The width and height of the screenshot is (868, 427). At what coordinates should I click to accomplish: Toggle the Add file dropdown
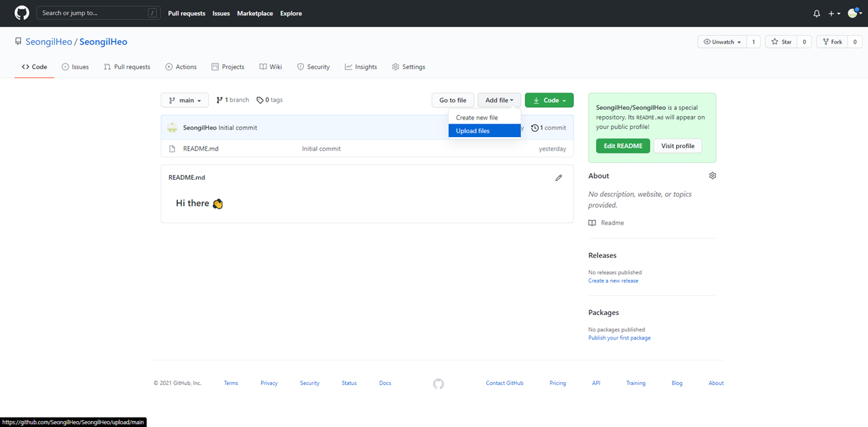tap(500, 100)
